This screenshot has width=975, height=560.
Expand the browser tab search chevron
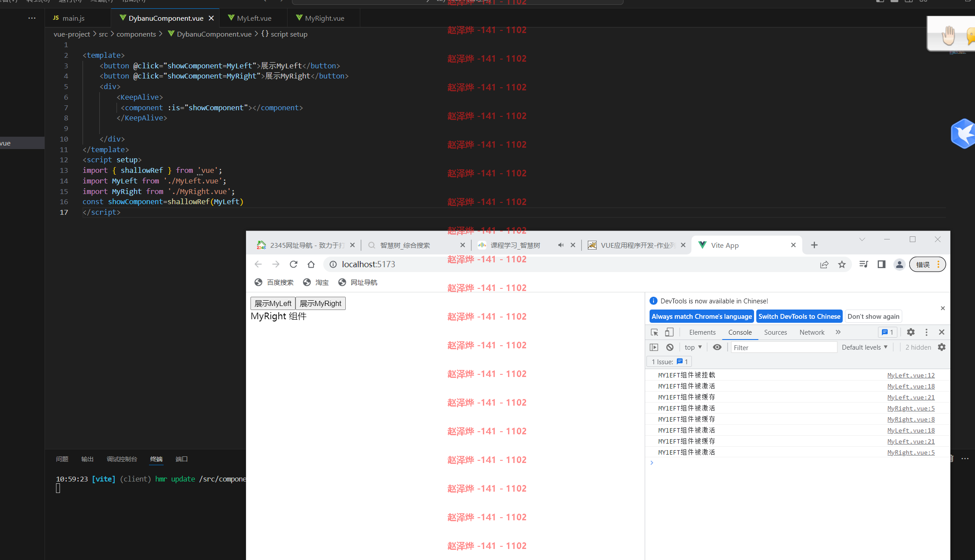point(862,239)
